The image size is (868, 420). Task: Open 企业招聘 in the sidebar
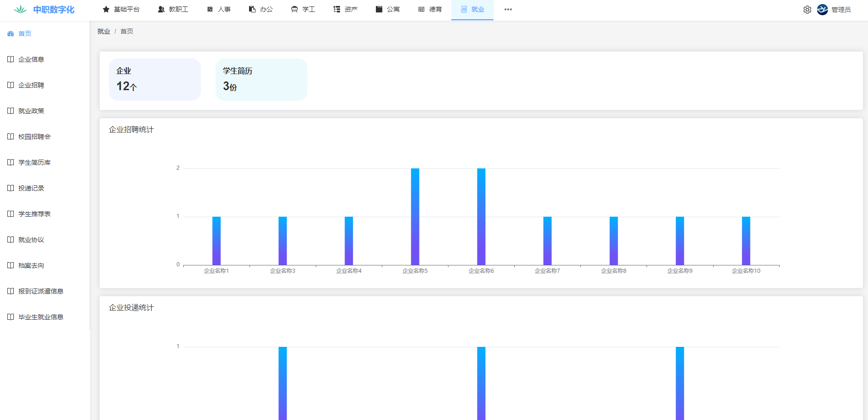pyautogui.click(x=31, y=85)
